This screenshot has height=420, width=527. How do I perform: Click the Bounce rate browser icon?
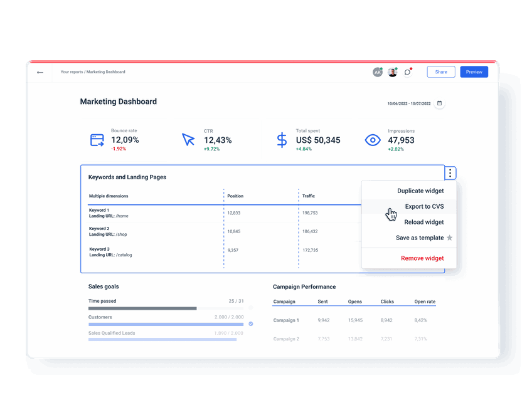click(97, 139)
